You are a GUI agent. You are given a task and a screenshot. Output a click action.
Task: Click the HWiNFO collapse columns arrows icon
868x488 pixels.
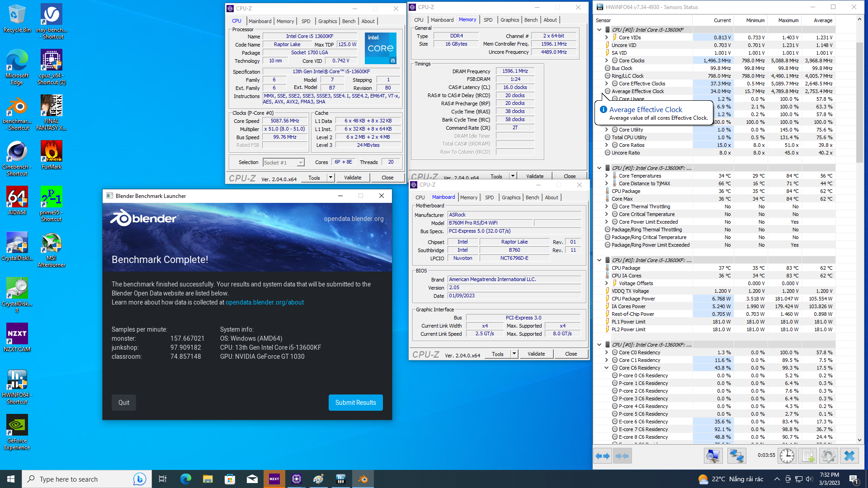coord(622,456)
